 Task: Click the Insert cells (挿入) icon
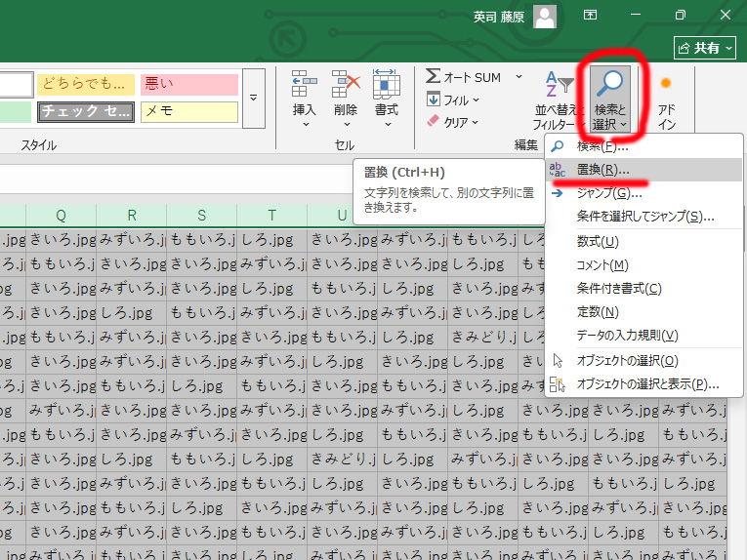[305, 85]
